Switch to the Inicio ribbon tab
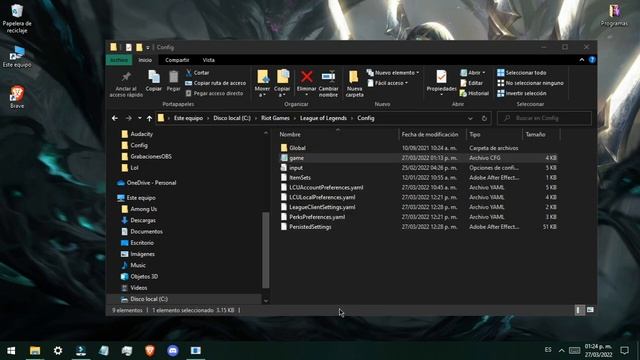The image size is (640, 360). [x=145, y=60]
